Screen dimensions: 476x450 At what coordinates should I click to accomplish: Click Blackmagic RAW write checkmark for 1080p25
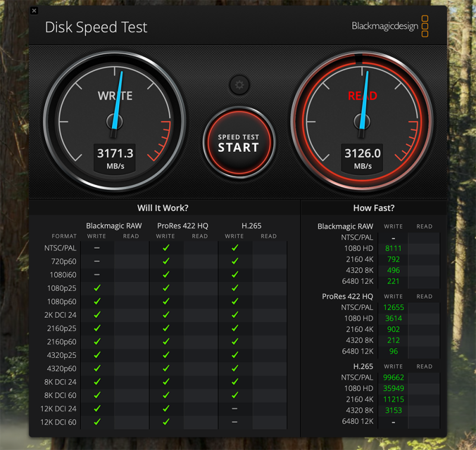pyautogui.click(x=97, y=288)
